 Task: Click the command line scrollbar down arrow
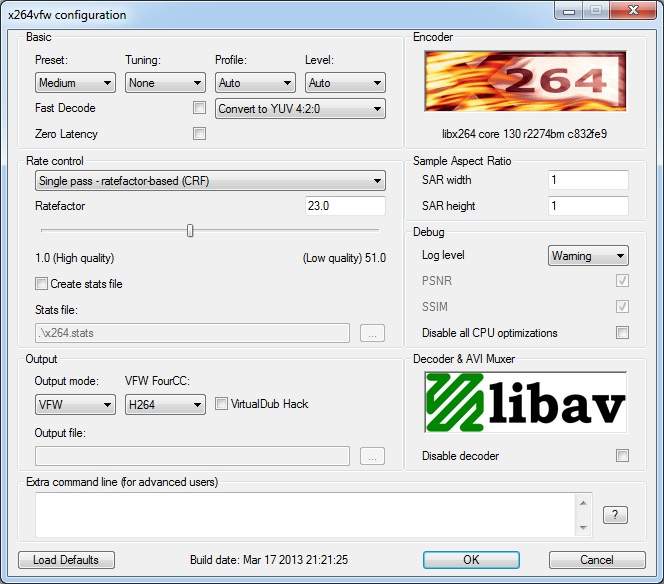pos(583,527)
